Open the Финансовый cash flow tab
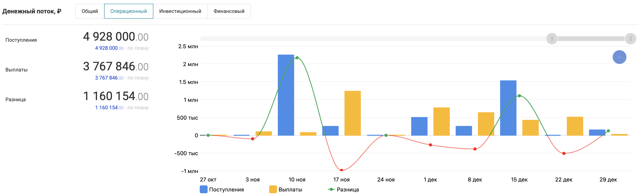 click(229, 11)
